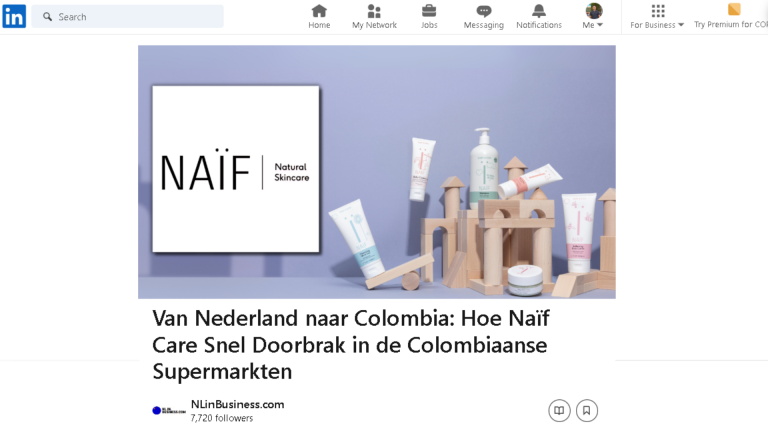Screen dimensions: 768x432
Task: Expand the For Business dropdown arrow
Action: coord(681,25)
